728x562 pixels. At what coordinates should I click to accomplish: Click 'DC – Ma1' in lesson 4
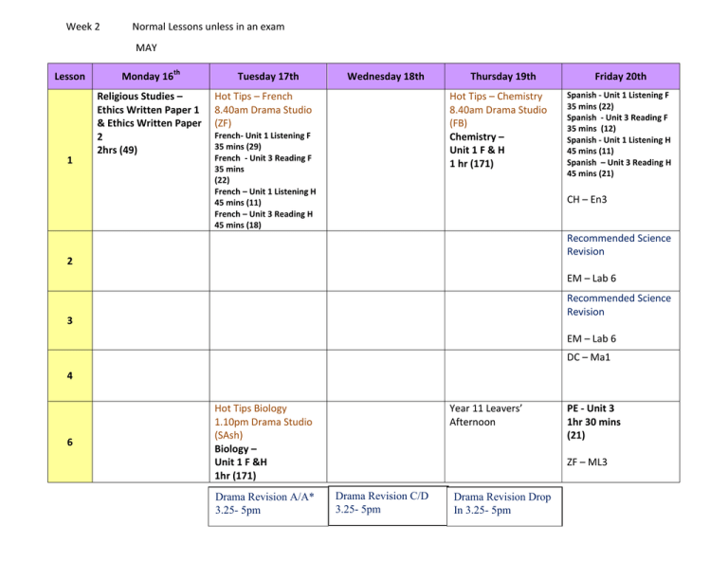coord(589,357)
